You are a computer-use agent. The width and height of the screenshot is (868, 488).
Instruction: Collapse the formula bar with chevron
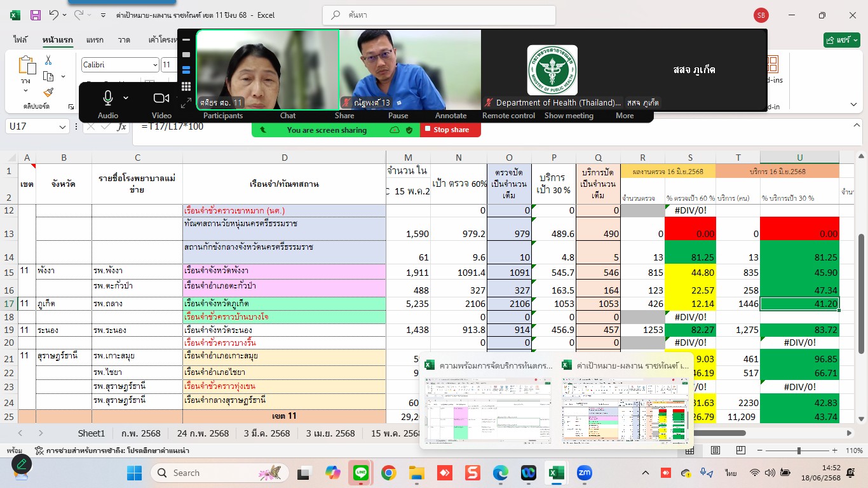click(855, 125)
